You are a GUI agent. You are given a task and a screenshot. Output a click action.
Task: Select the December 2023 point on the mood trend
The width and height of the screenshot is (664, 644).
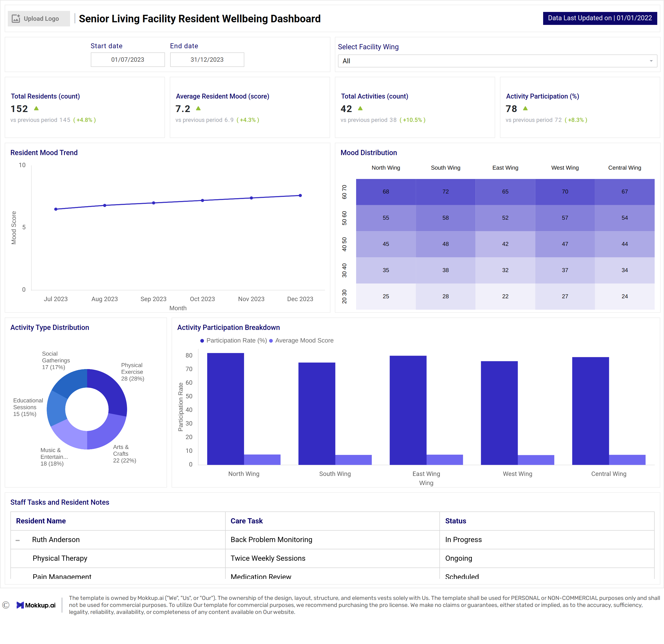300,196
